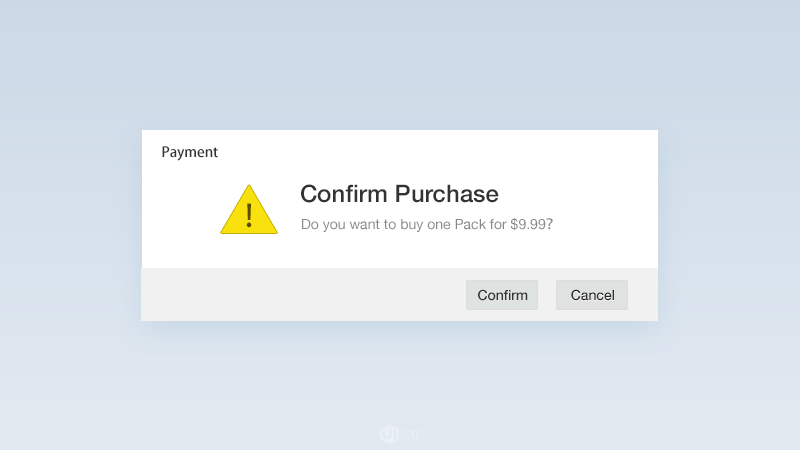Click the word 'Do' starting the message
The image size is (800, 450).
[309, 225]
